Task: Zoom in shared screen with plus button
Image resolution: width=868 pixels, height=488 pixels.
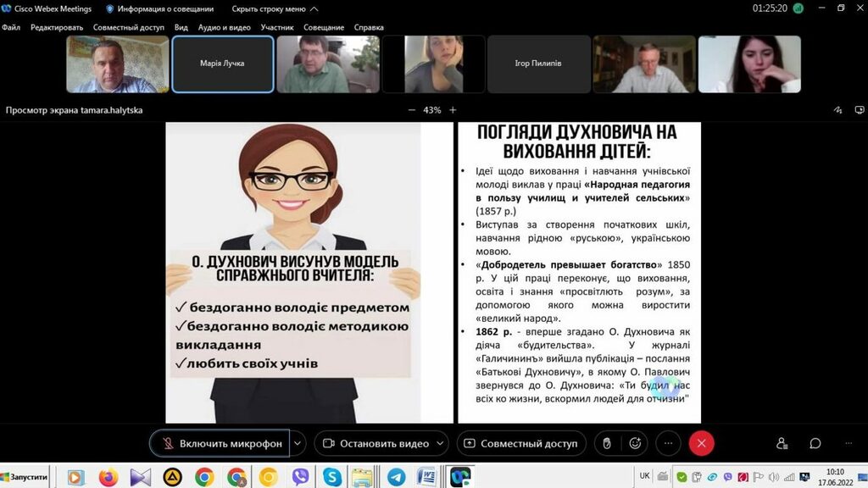Action: [x=453, y=110]
